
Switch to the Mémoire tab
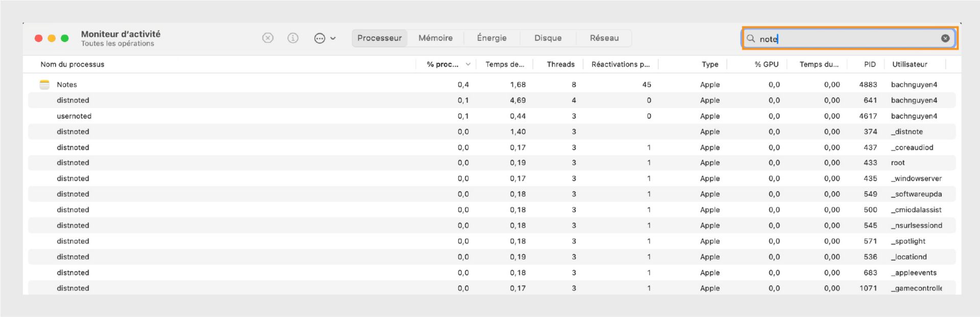pos(435,38)
